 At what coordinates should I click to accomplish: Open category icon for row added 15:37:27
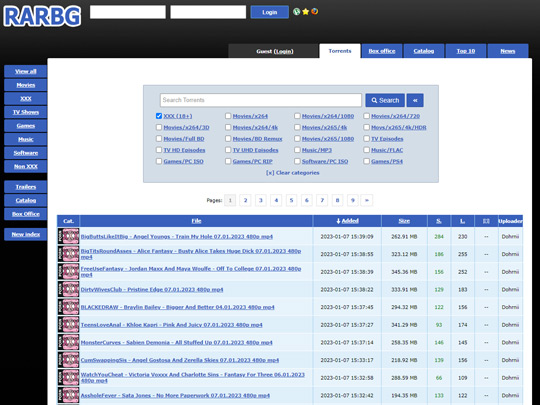coord(69,325)
